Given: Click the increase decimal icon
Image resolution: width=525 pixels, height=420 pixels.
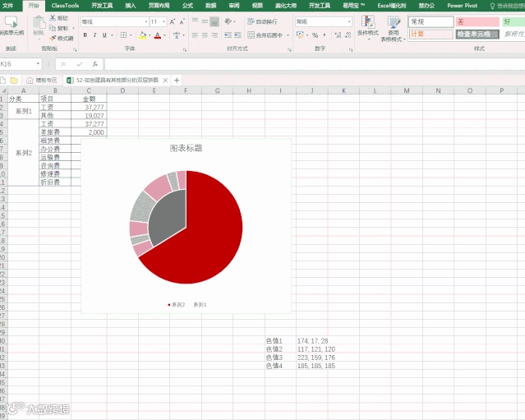Looking at the screenshot, I should [x=338, y=35].
